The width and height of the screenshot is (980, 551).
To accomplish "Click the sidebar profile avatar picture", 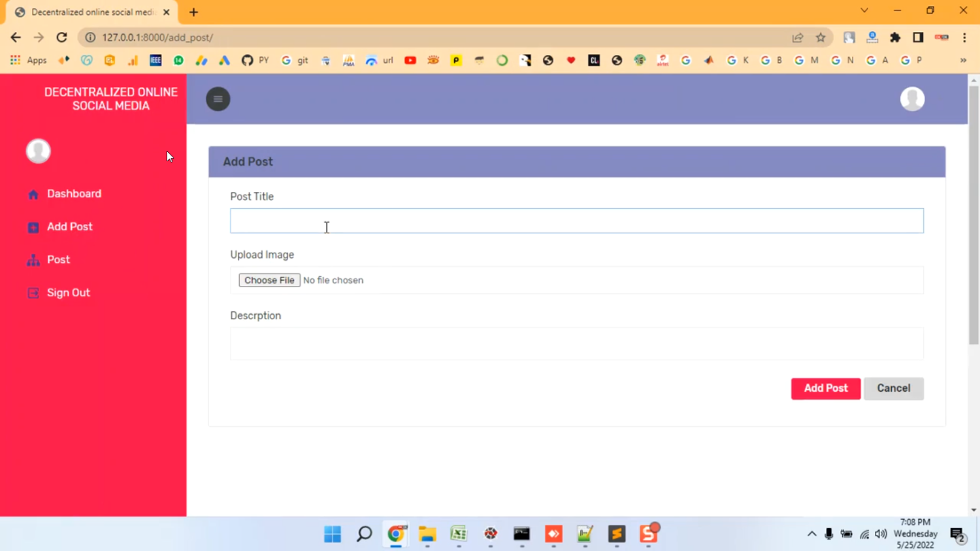I will click(x=39, y=151).
